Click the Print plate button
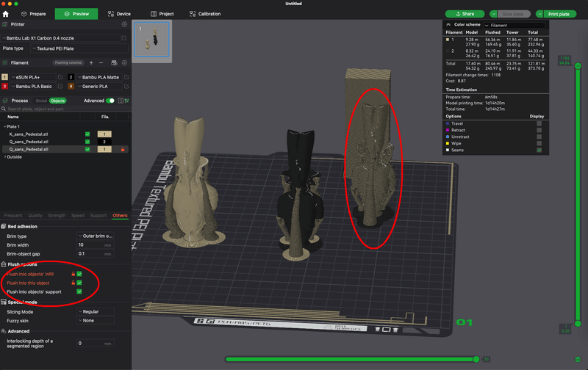This screenshot has height=370, width=588. pos(559,14)
